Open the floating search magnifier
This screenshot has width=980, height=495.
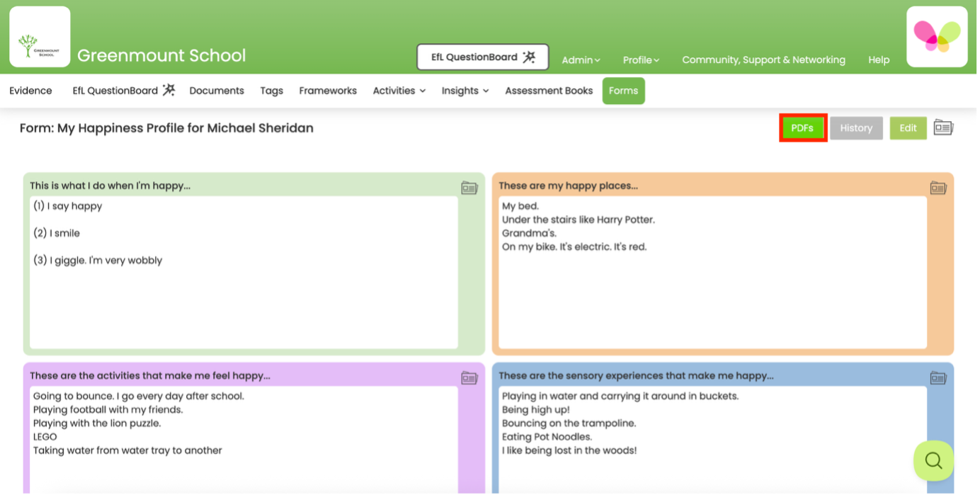(x=933, y=460)
